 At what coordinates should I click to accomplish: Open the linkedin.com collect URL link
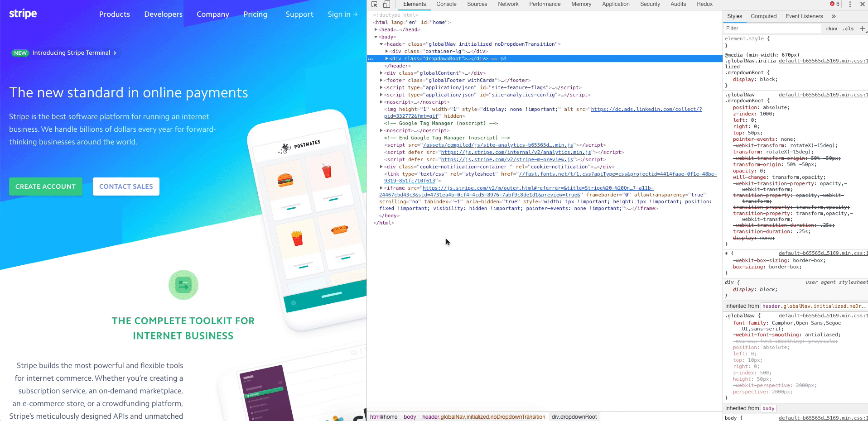646,109
